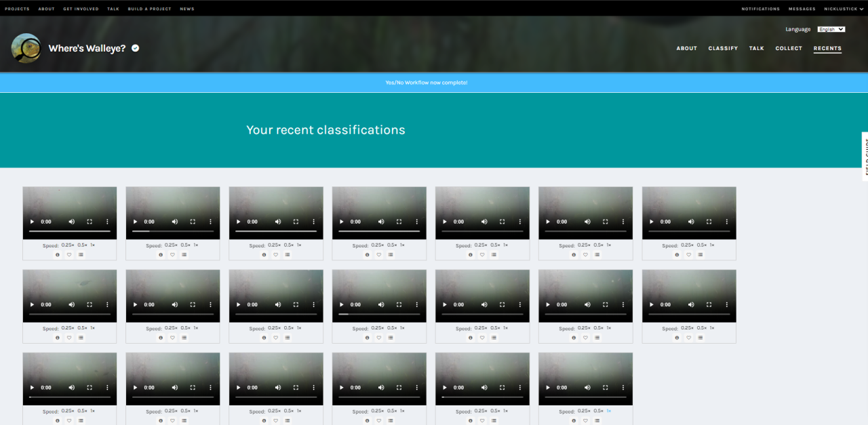Click collection list icon under fifth top-row video
Screen dimensions: 868x425
tap(494, 255)
